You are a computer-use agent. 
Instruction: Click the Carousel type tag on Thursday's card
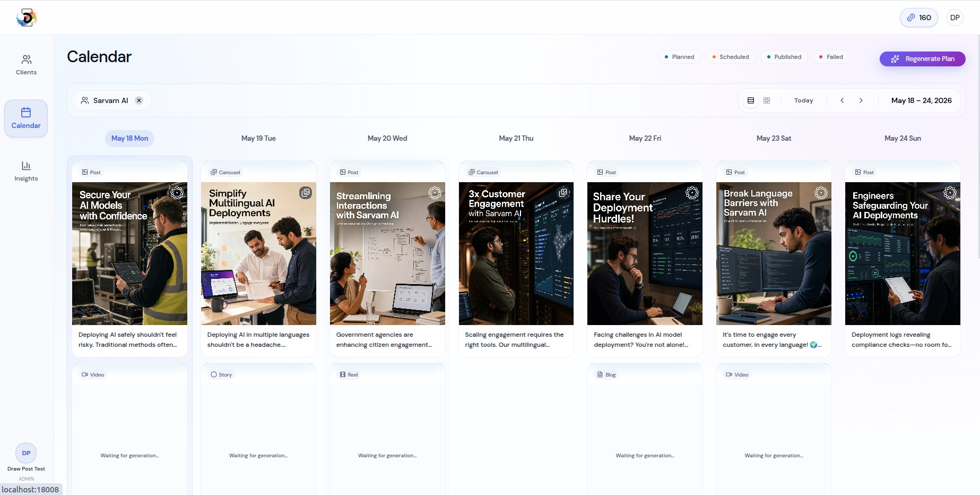click(x=483, y=173)
